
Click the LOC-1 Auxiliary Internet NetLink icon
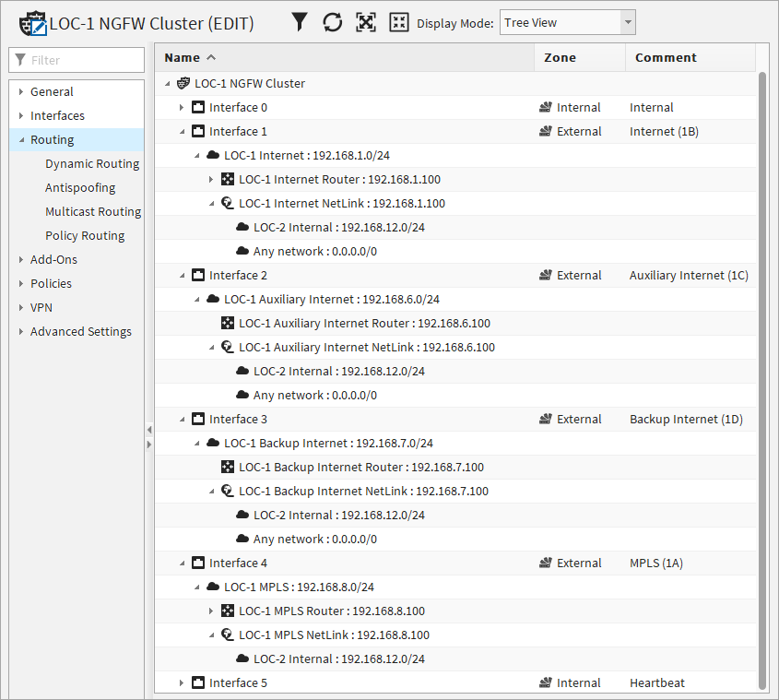coord(228,347)
